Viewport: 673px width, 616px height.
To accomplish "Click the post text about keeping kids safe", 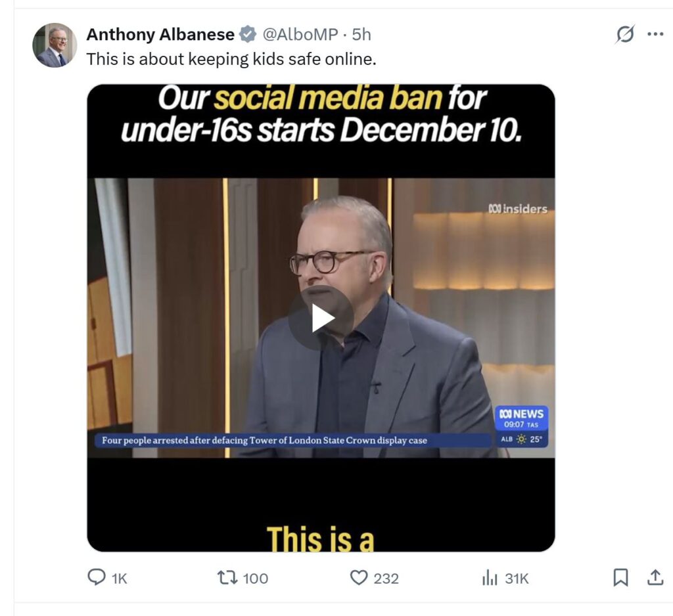I will tap(231, 59).
